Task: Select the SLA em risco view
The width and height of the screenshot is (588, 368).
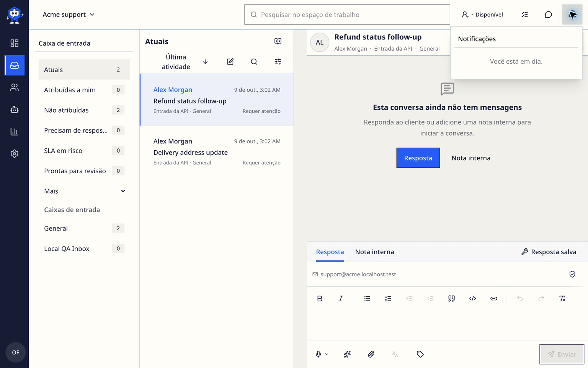Action: click(x=84, y=151)
